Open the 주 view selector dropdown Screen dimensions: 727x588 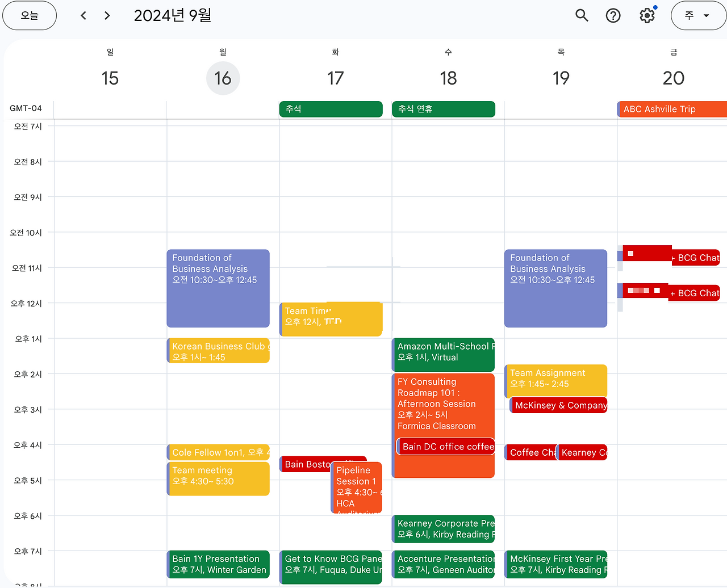[x=698, y=15]
